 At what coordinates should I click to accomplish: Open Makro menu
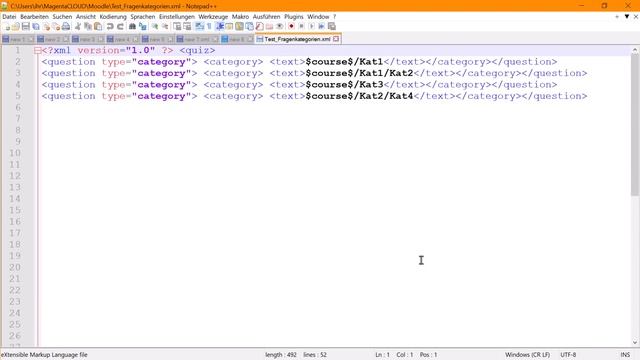240,17
